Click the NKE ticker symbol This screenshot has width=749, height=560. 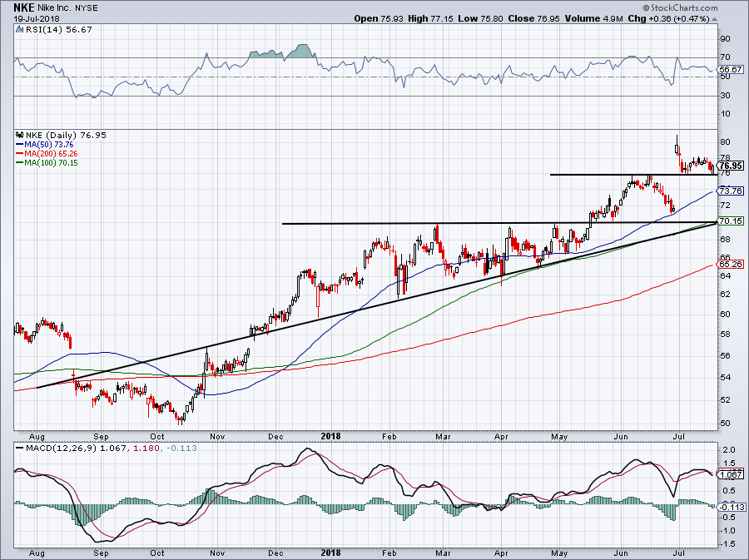pos(23,8)
